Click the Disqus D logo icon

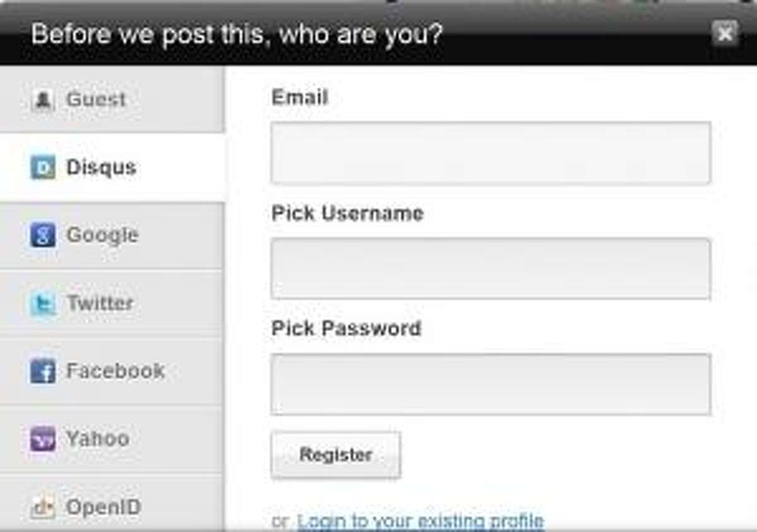[42, 168]
